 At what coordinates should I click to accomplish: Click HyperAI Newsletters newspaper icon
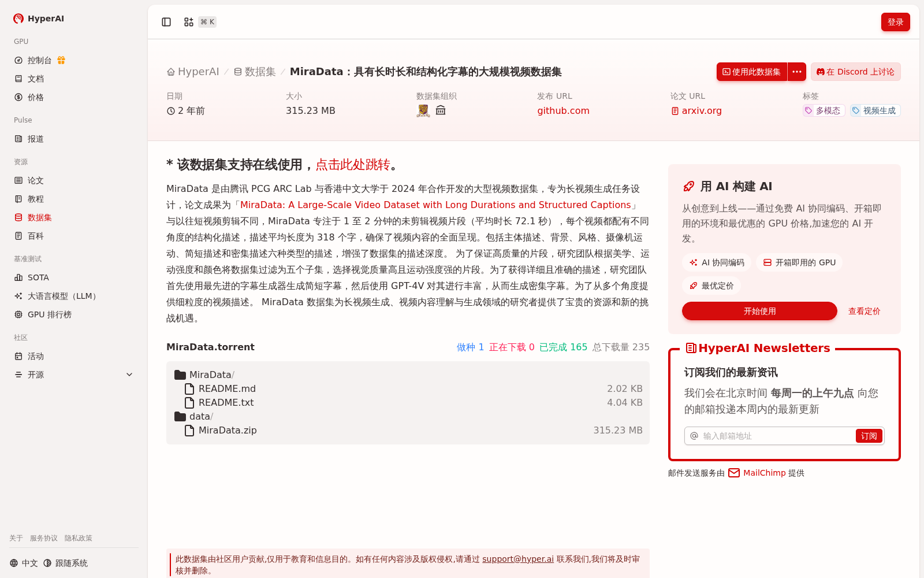pos(691,348)
